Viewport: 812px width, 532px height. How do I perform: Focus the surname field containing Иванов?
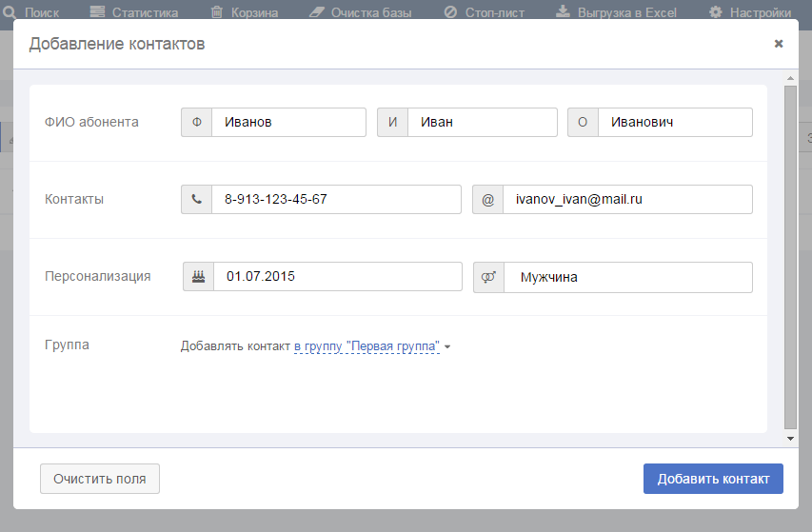pos(289,122)
